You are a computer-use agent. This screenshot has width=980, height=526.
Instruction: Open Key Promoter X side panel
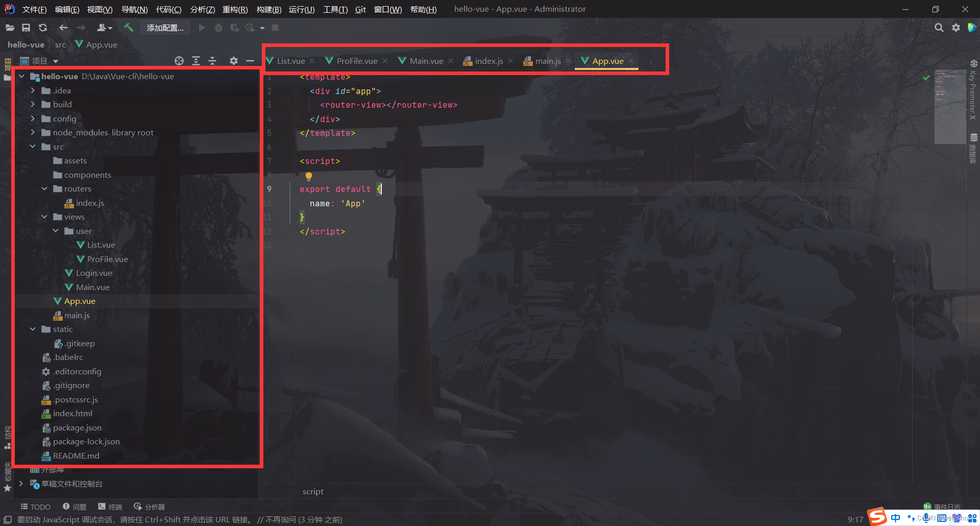(973, 91)
